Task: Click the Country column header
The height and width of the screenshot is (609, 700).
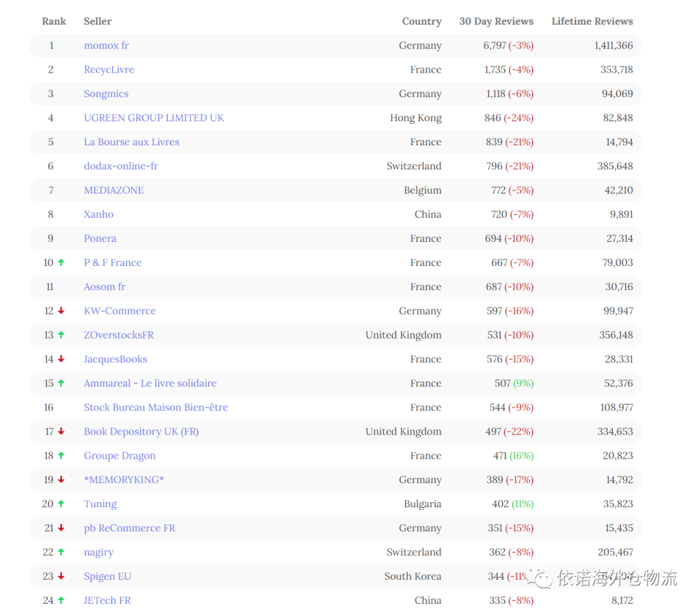Action: click(422, 21)
